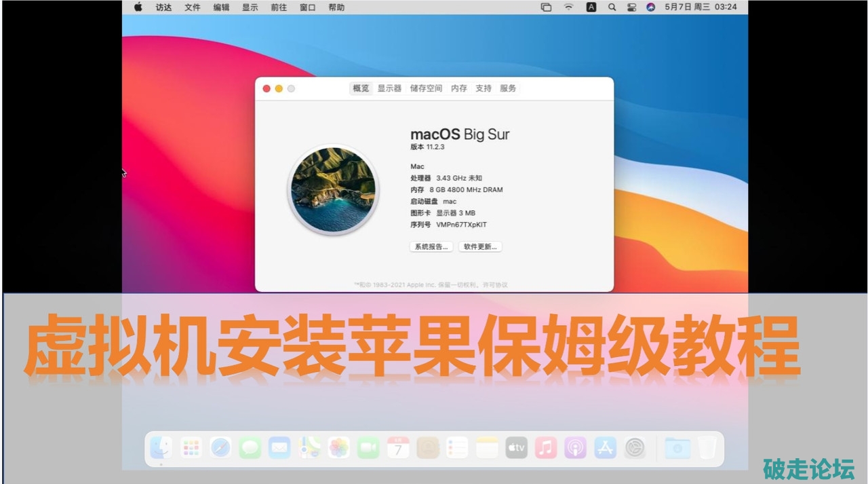Click the Spotlight search magnifier icon
The height and width of the screenshot is (484, 868).
point(612,7)
